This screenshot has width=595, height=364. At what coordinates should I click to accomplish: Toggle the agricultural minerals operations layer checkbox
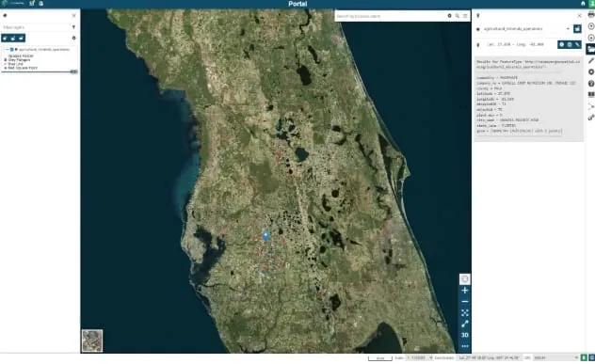click(x=11, y=49)
